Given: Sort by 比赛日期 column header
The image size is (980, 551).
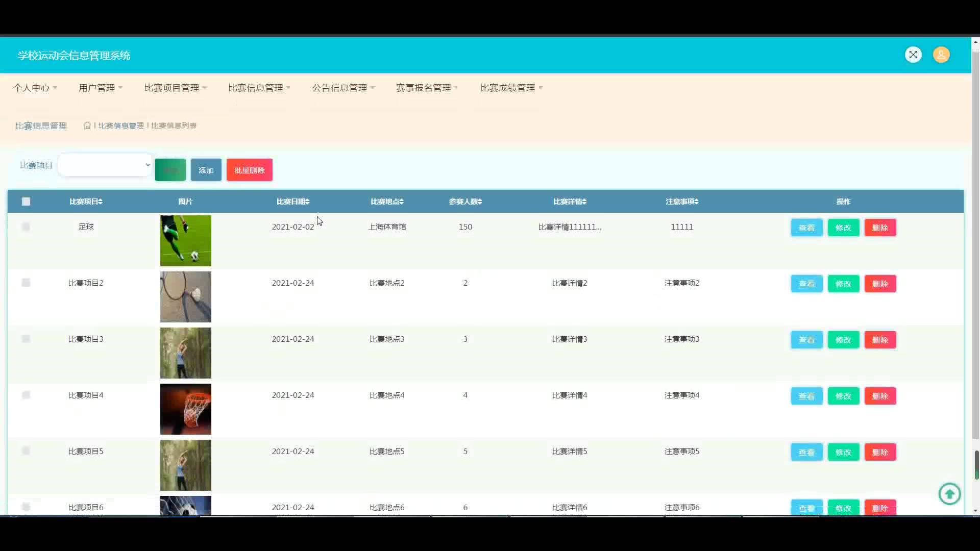Looking at the screenshot, I should point(293,202).
